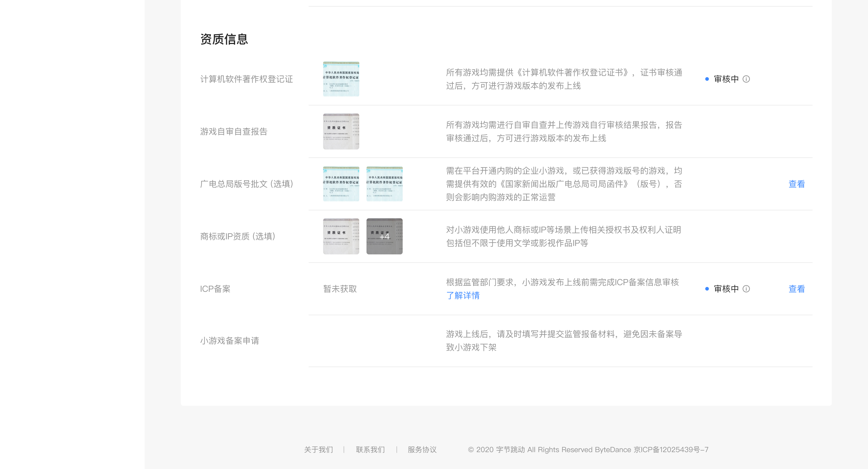
Task: Open 联系我们 footer link
Action: pos(370,449)
